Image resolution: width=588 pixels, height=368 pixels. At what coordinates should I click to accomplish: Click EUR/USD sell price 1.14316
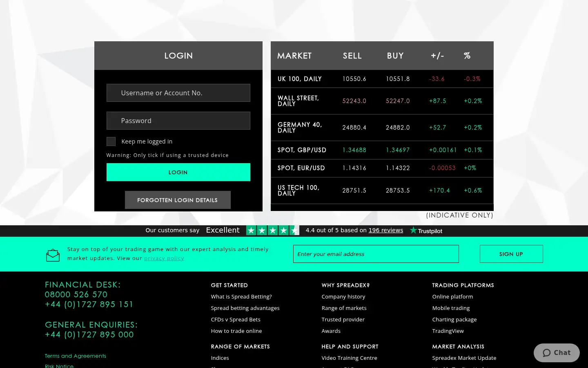click(354, 168)
